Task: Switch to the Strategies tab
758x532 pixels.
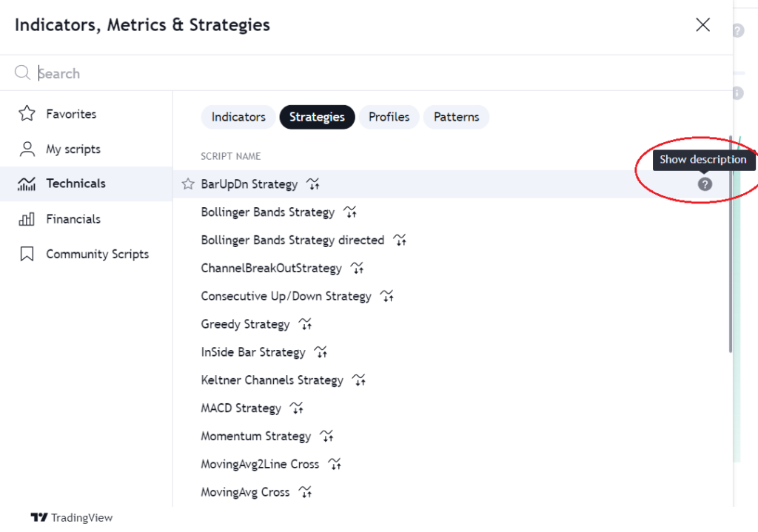Action: [x=317, y=117]
